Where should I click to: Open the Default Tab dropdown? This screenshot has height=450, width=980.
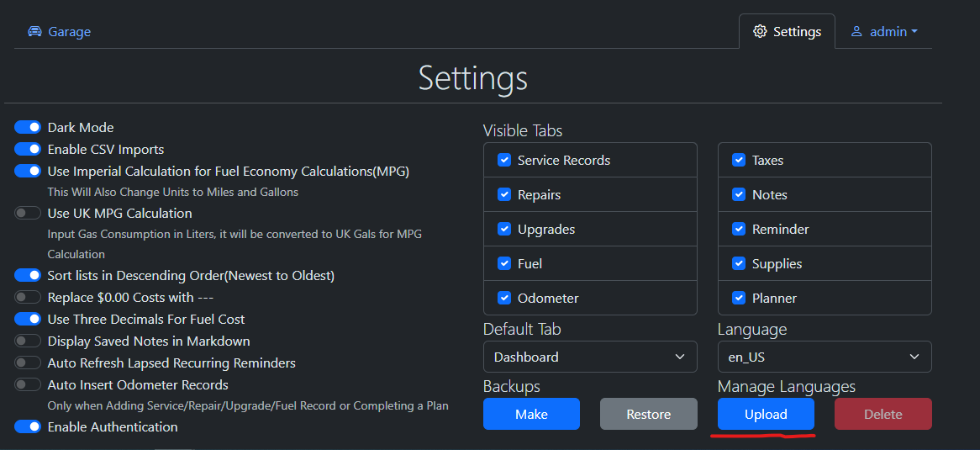tap(590, 357)
